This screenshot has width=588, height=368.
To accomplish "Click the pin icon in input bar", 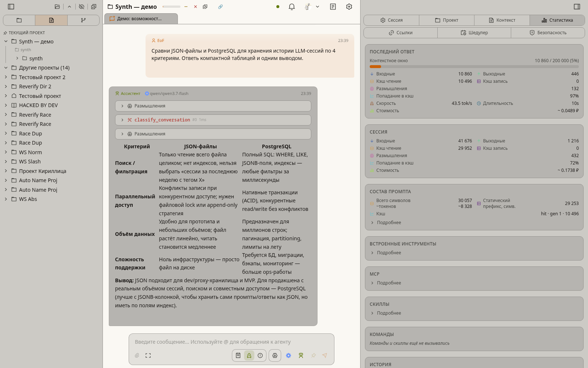I will [313, 355].
